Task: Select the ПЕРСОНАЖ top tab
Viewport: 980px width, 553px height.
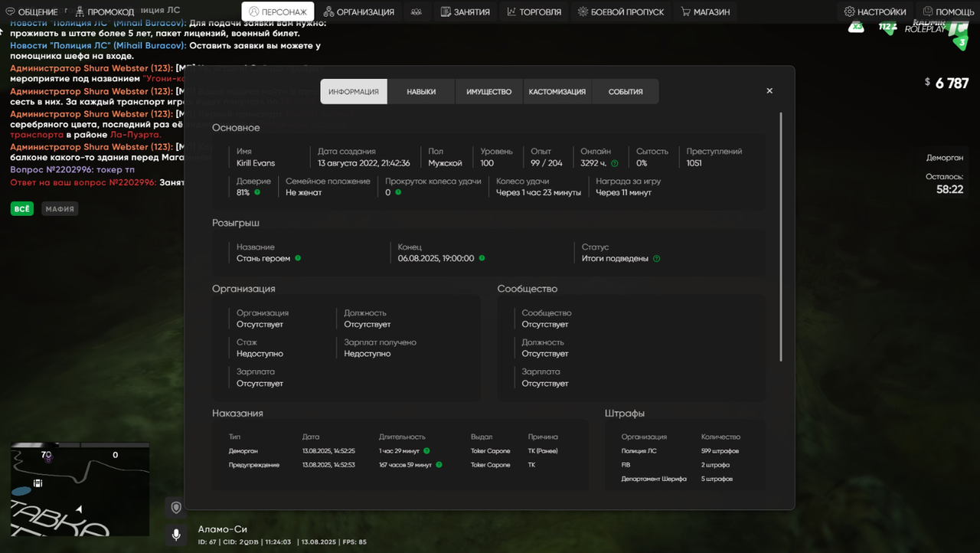Action: coord(278,11)
